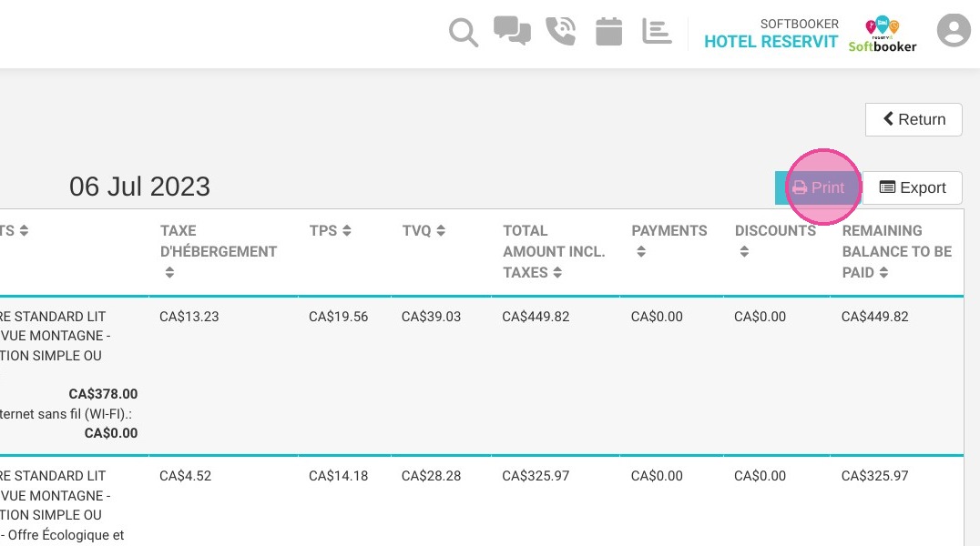Select the CA$449.82 total amount cell

536,317
